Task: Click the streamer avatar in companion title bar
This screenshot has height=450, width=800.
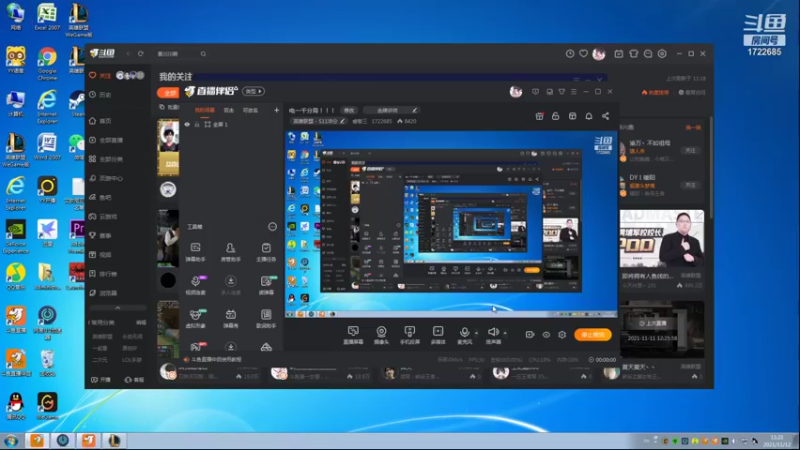Action: coord(516,92)
